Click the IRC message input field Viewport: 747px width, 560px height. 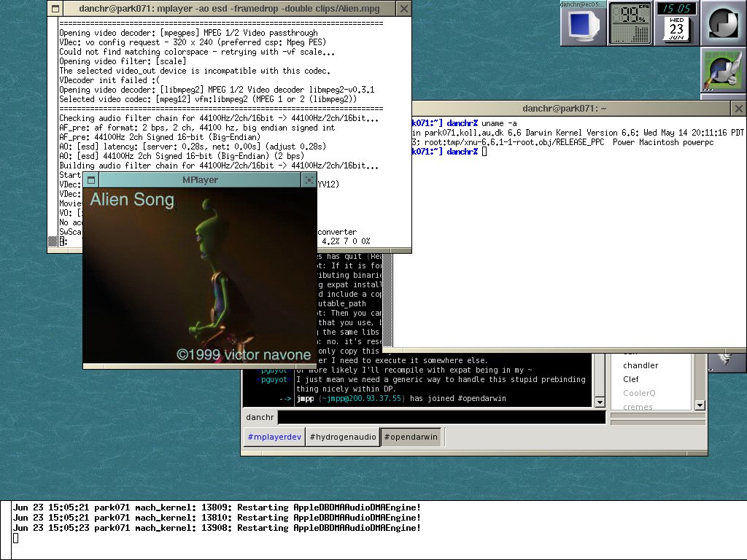(x=441, y=418)
